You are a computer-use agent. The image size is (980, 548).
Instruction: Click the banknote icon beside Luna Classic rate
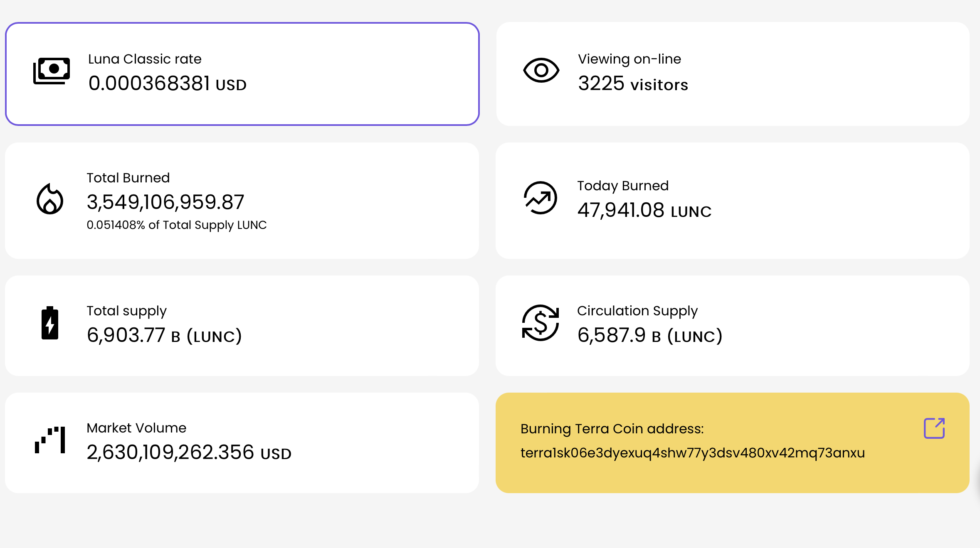pyautogui.click(x=52, y=71)
